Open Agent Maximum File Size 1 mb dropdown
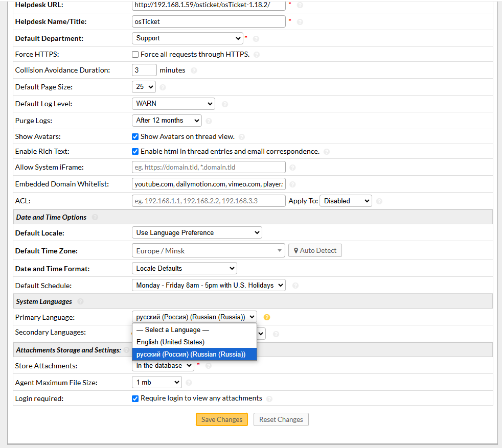This screenshot has width=502, height=448. click(x=157, y=383)
